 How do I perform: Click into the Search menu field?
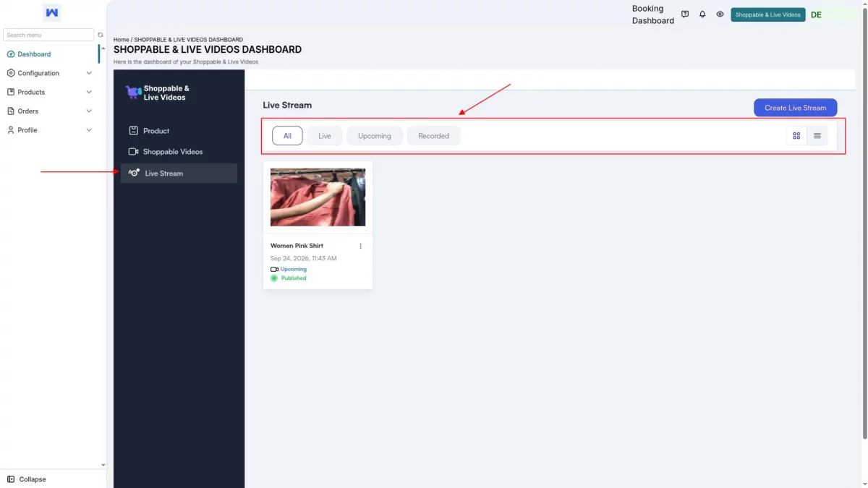[48, 35]
